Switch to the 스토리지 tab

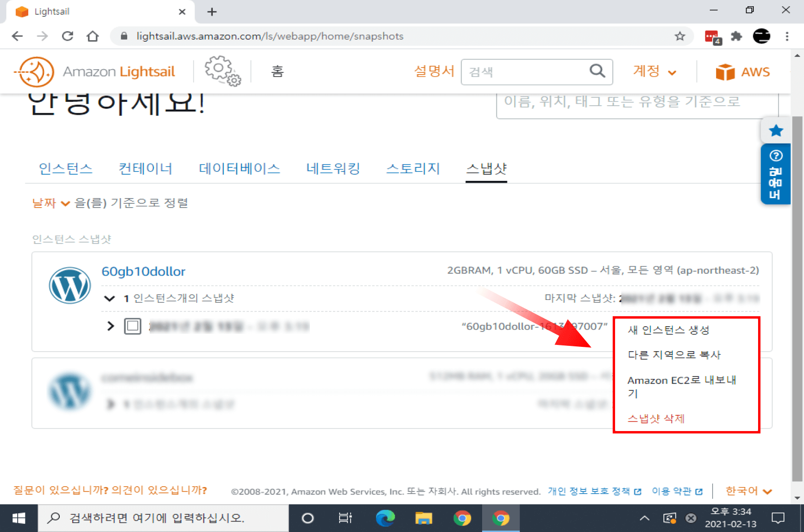tap(413, 168)
